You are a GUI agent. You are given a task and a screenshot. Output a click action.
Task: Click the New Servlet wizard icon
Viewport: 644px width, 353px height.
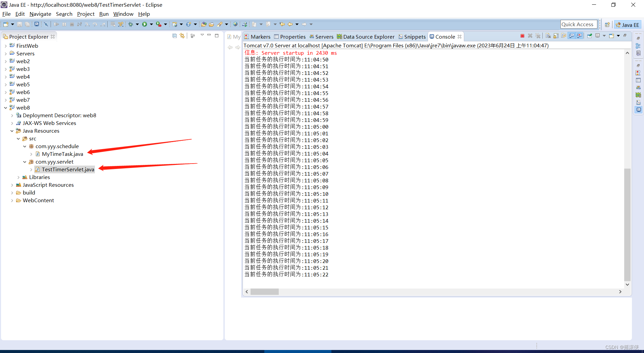point(189,24)
